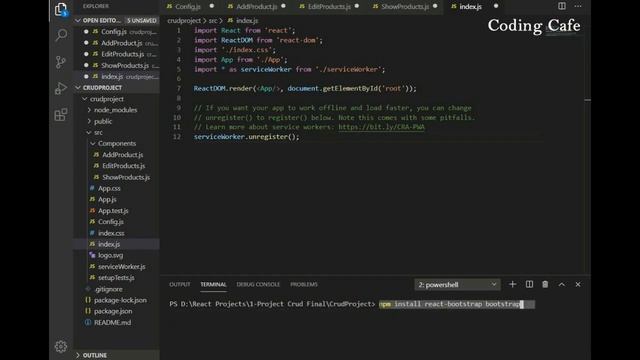Place cursor at serviceWorker.unregister() code line

246,137
